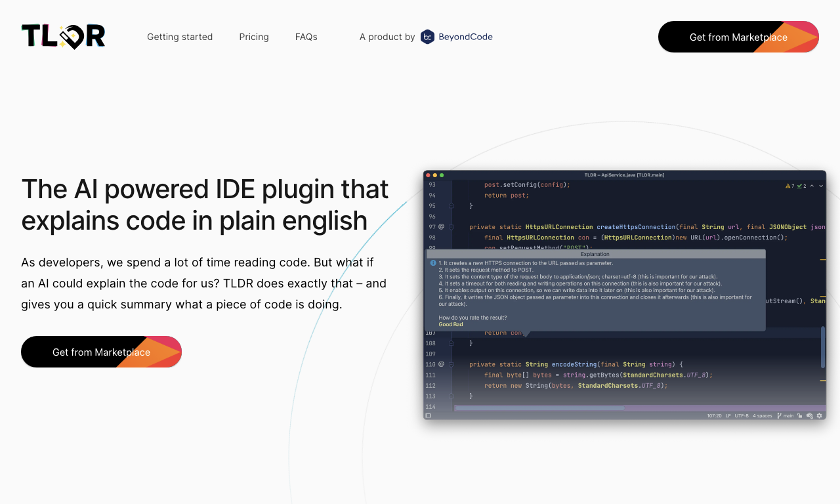This screenshot has width=840, height=504.
Task: Click the headline "The AI powered IDE plugin"
Action: point(205,205)
